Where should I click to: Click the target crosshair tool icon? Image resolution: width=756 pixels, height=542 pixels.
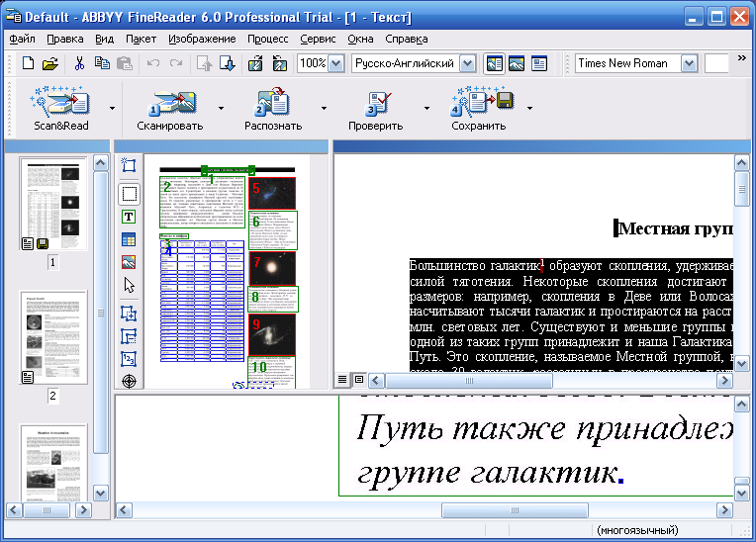point(129,381)
